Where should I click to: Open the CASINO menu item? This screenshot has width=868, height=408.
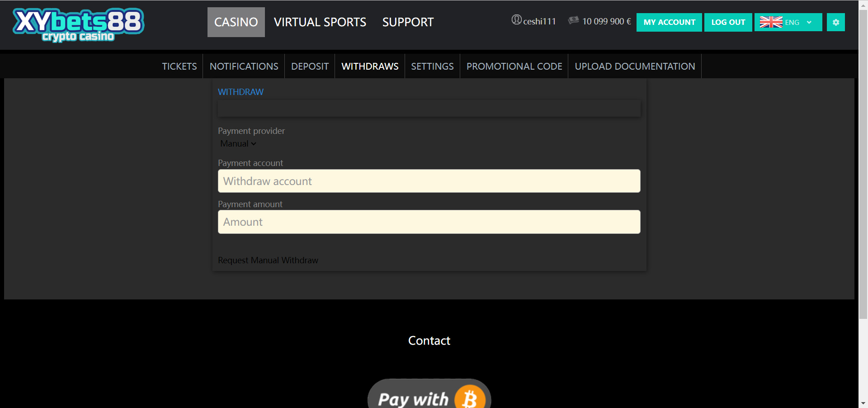coord(236,22)
